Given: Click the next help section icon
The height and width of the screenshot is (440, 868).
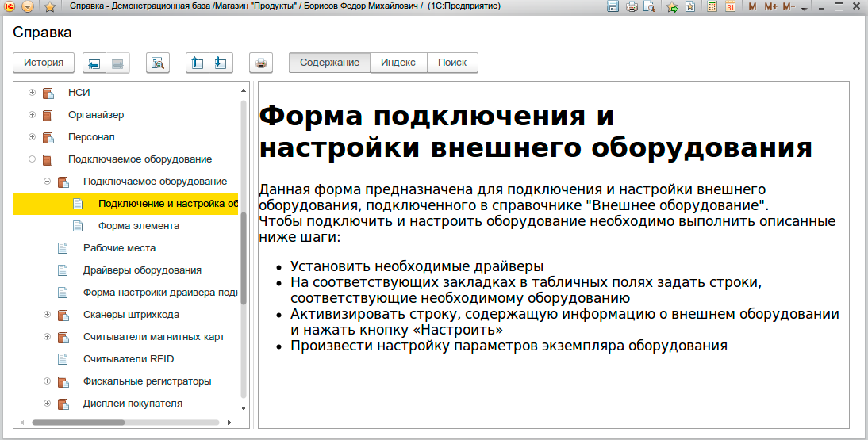Looking at the screenshot, I should pyautogui.click(x=221, y=63).
